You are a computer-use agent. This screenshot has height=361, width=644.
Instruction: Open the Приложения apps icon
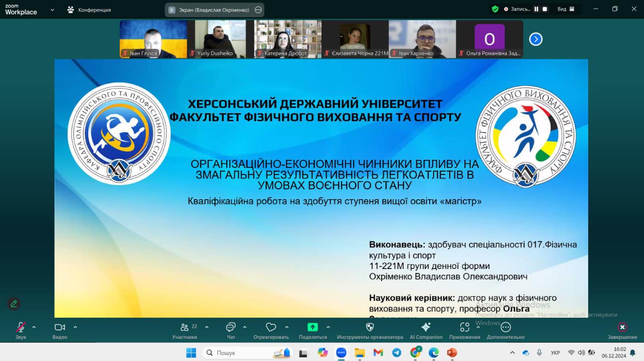point(464,327)
